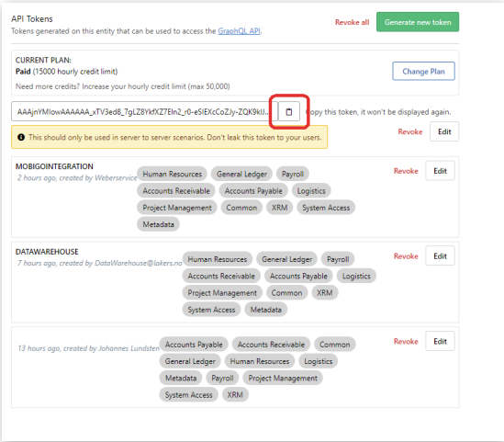Follow the GraphQL API link
Screen dimensions: 504x442
point(239,31)
